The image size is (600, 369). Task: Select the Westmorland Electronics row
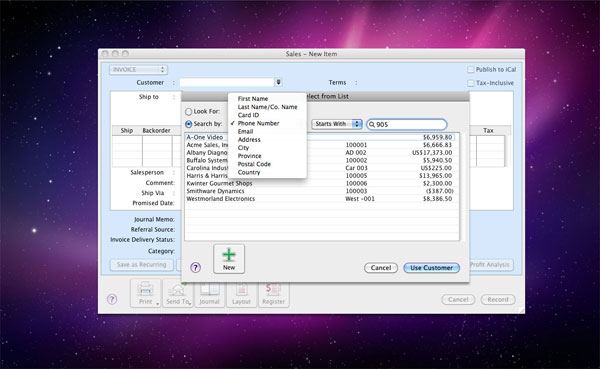(x=321, y=199)
